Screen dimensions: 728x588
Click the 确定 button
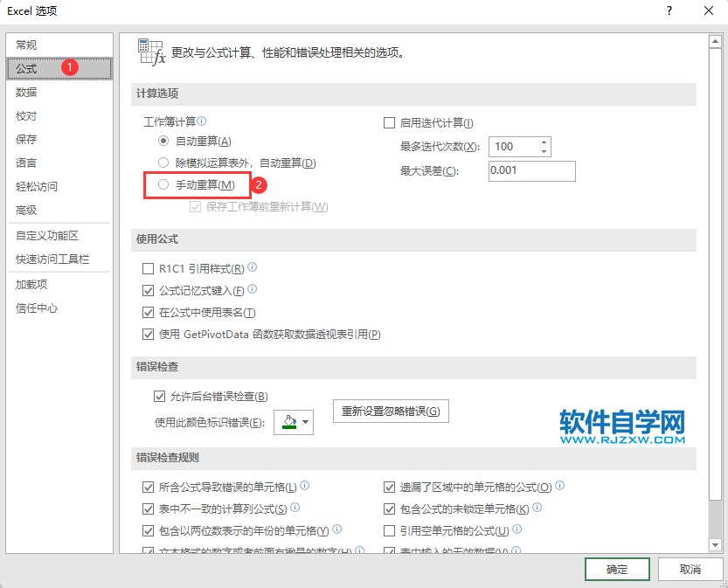617,570
